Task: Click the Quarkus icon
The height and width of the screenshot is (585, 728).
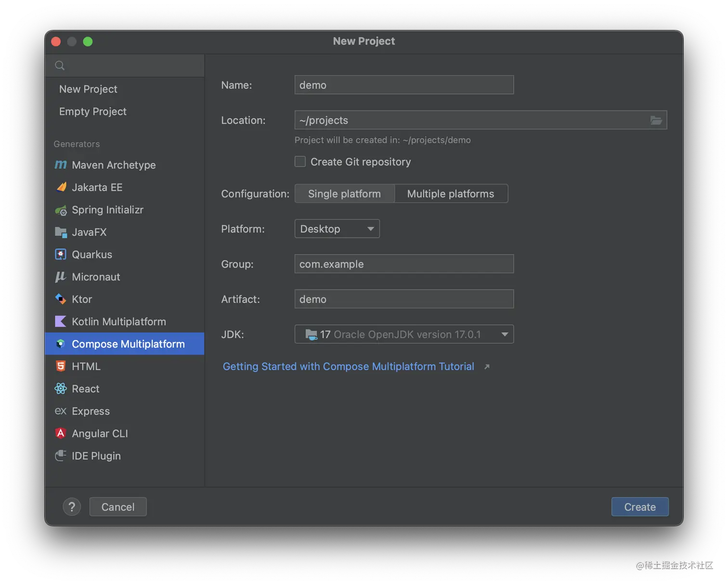Action: [x=61, y=254]
